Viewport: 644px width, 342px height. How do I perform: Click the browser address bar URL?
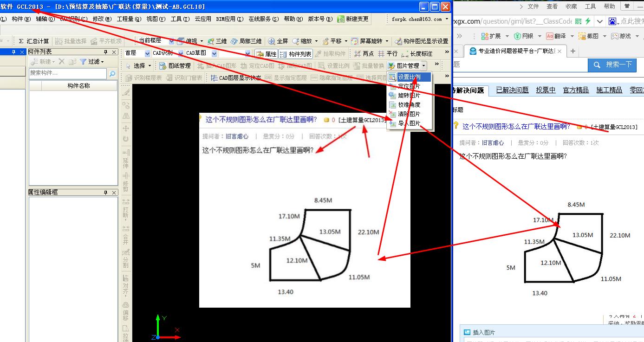point(513,21)
